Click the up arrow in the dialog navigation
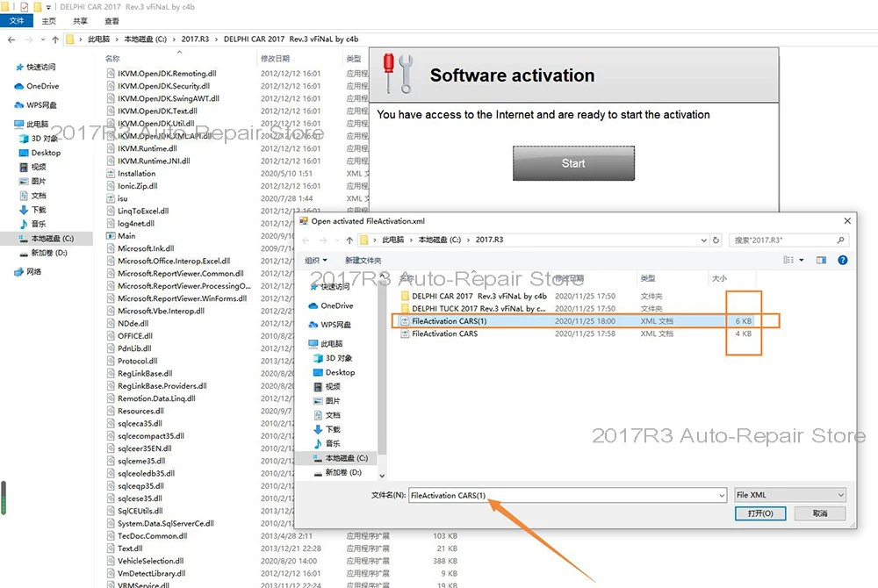 coord(349,240)
